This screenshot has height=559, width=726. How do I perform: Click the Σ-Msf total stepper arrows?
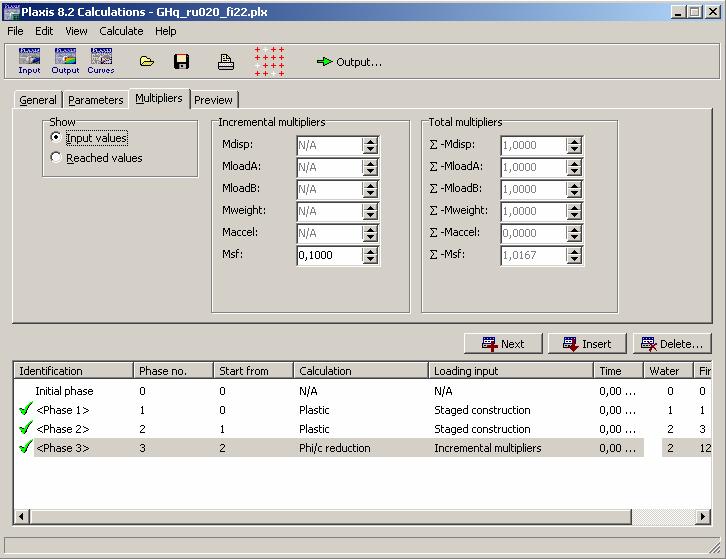tap(574, 255)
